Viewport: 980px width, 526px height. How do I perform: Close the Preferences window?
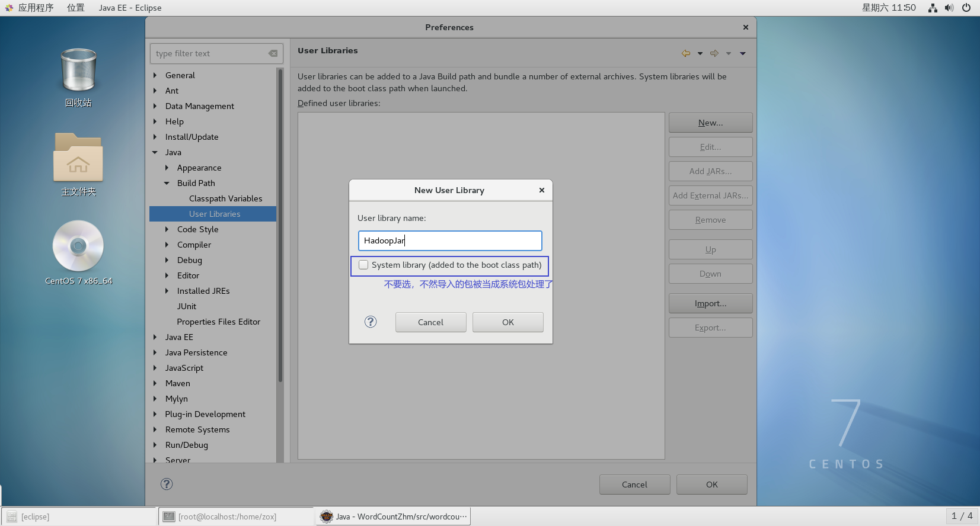(746, 27)
